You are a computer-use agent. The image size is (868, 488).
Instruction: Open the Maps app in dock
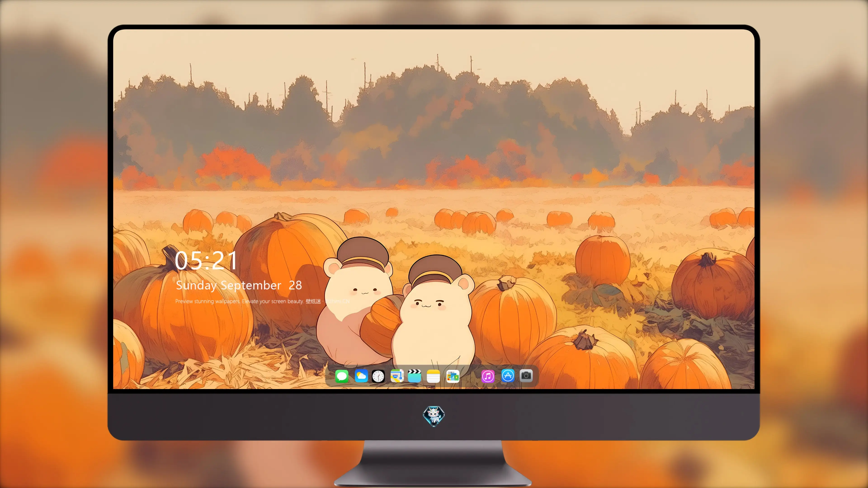[397, 376]
